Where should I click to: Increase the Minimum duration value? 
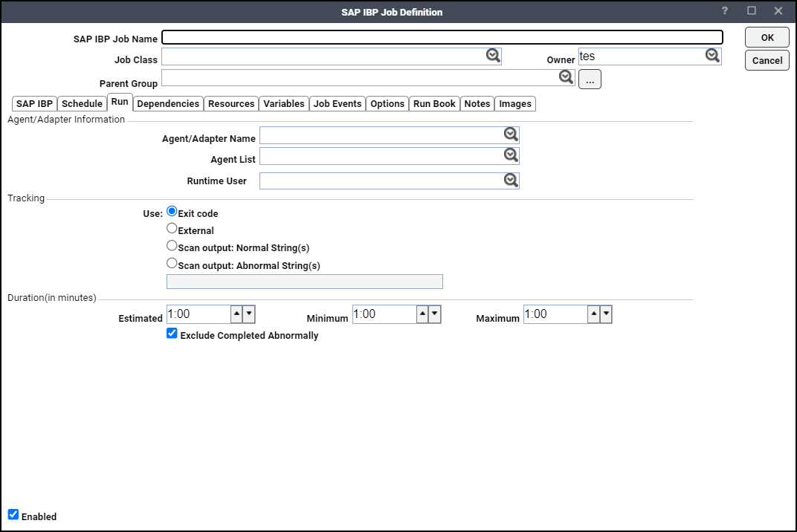coord(422,314)
